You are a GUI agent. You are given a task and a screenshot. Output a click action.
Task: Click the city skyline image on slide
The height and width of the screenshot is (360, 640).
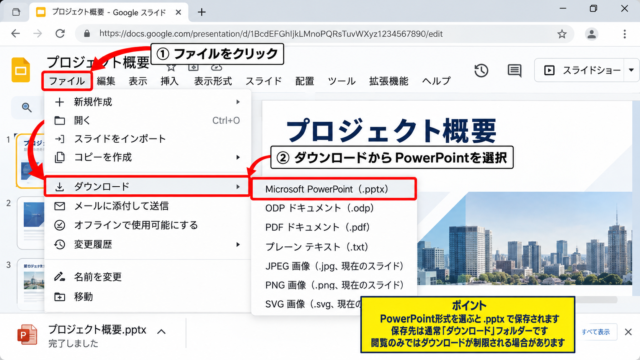click(524, 238)
